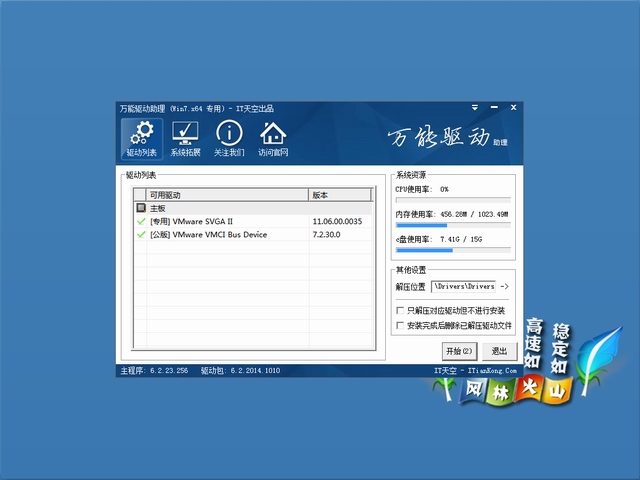
Task: Click the 版本 column header
Action: [x=340, y=195]
